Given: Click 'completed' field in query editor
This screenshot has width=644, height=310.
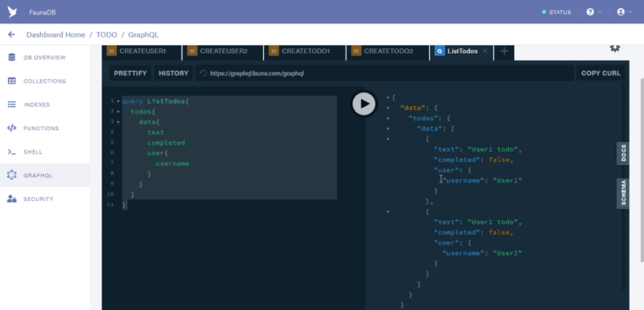Looking at the screenshot, I should click(166, 143).
